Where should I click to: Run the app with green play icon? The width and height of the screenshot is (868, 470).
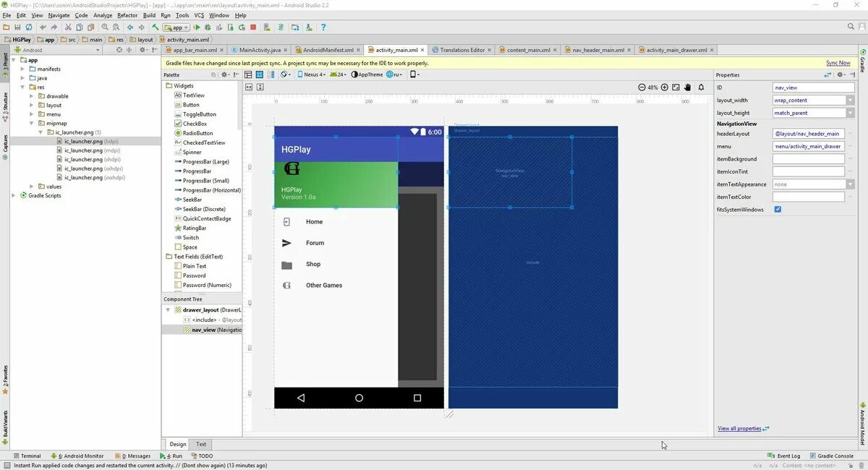pyautogui.click(x=197, y=27)
